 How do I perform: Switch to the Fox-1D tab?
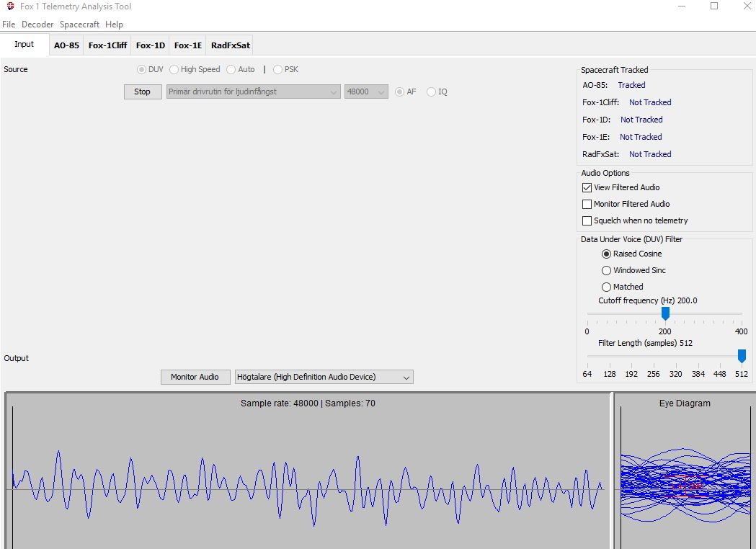(x=150, y=45)
